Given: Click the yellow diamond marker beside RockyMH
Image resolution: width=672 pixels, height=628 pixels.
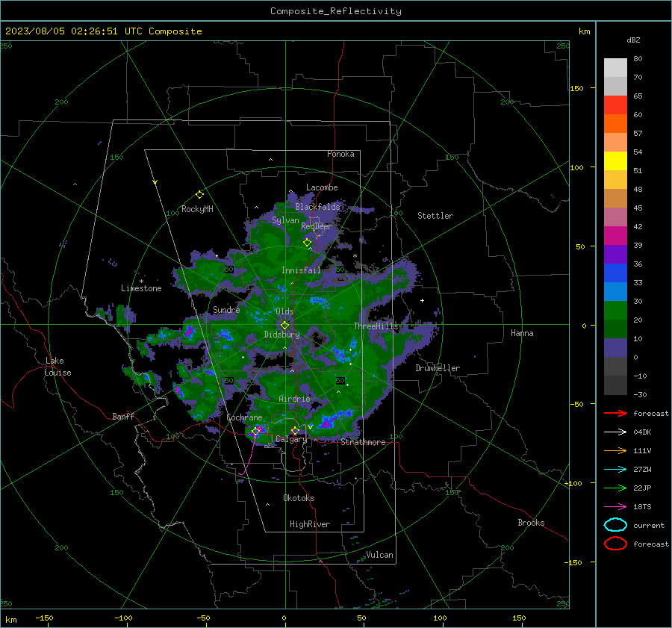Looking at the screenshot, I should tap(199, 195).
